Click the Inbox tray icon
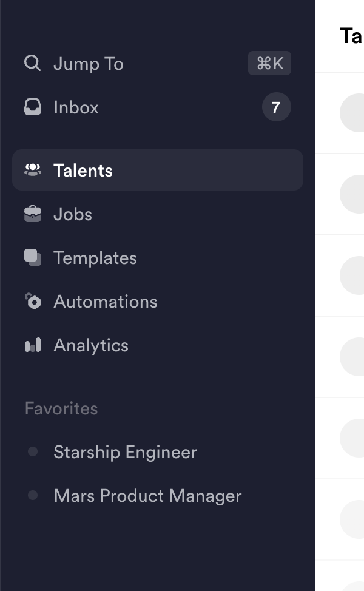 point(33,107)
